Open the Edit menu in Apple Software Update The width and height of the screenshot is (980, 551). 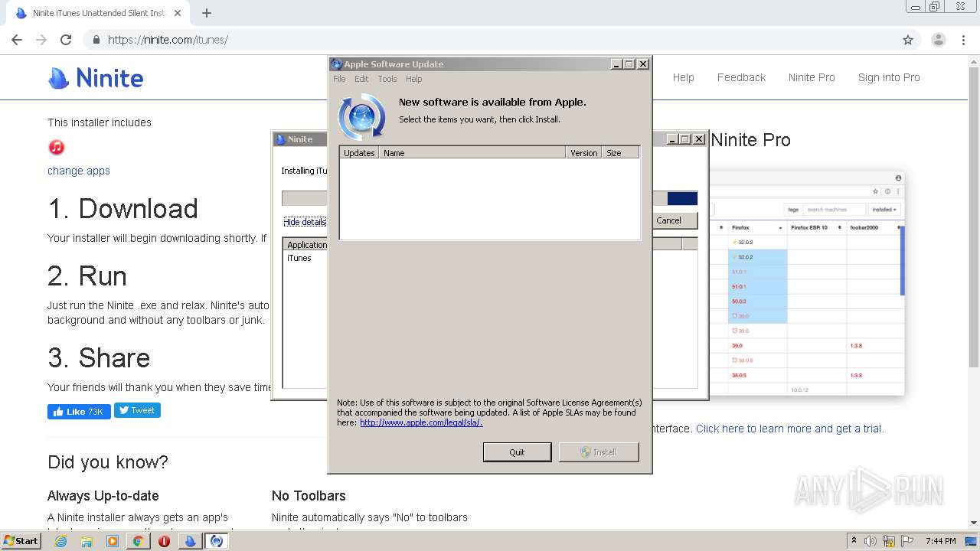click(361, 79)
